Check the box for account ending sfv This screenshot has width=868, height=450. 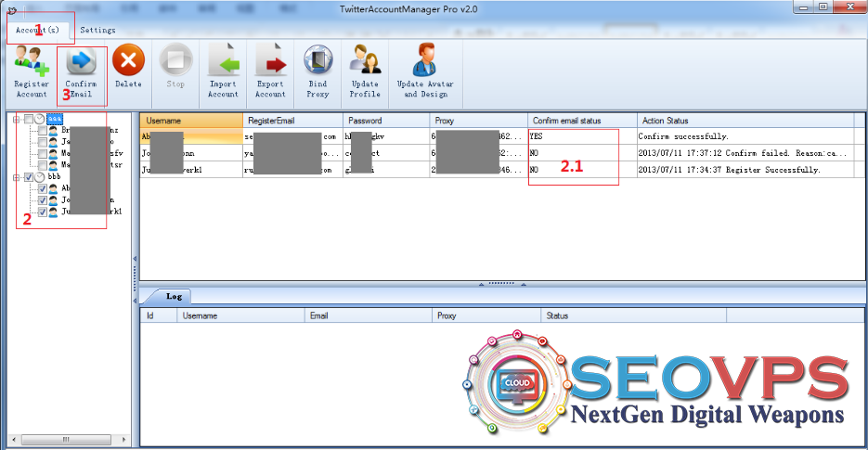[42, 154]
